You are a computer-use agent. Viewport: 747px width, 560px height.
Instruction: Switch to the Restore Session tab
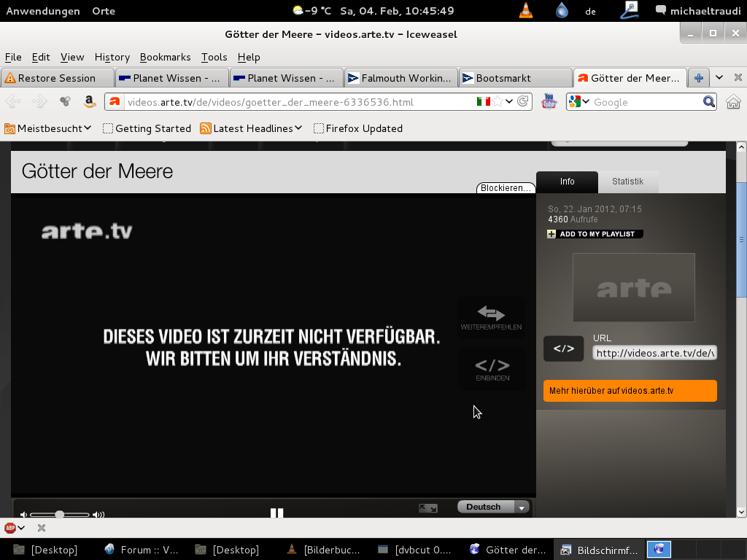click(x=57, y=77)
